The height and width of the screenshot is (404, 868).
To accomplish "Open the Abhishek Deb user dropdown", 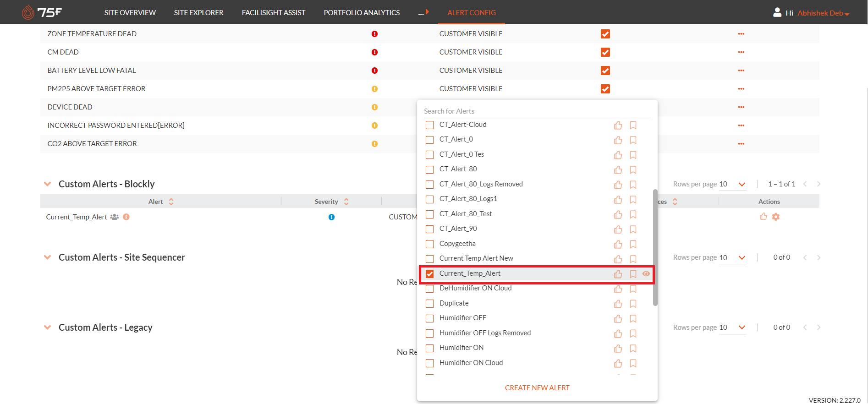I will pyautogui.click(x=823, y=13).
